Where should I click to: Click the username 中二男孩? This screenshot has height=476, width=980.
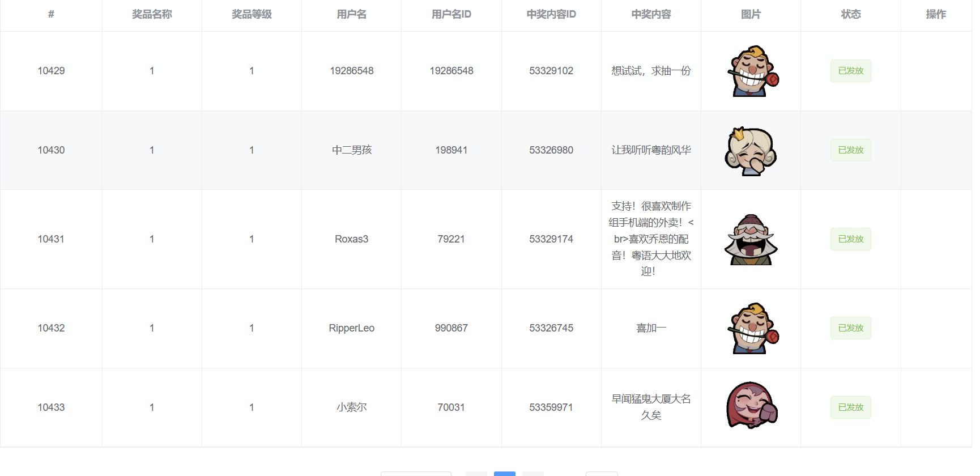351,150
